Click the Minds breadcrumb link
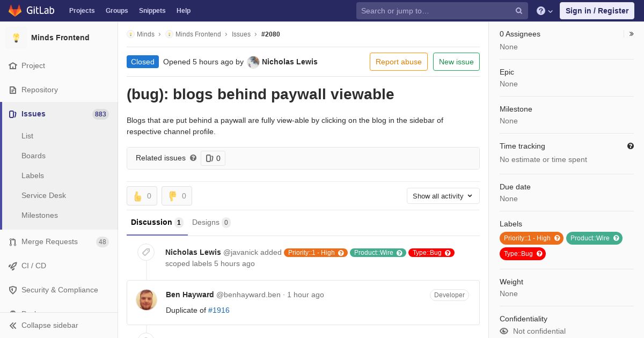The image size is (644, 338). [x=145, y=34]
